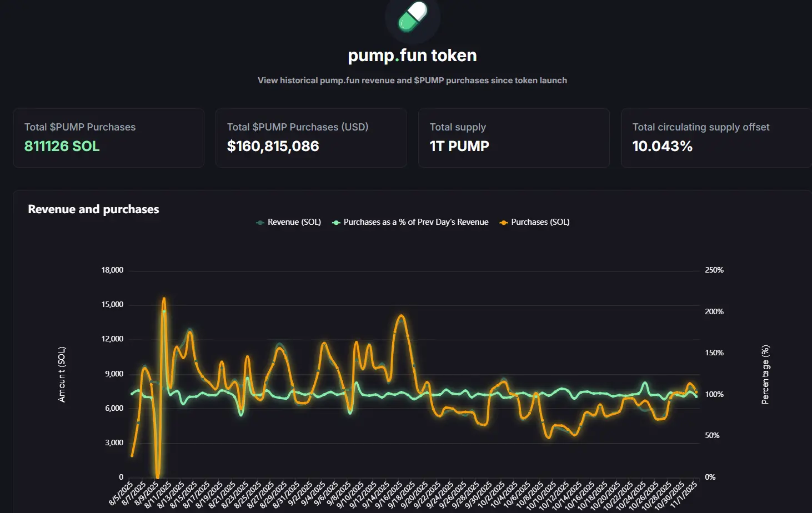This screenshot has width=812, height=513.
Task: Click the pump.fun token page title
Action: pyautogui.click(x=412, y=55)
